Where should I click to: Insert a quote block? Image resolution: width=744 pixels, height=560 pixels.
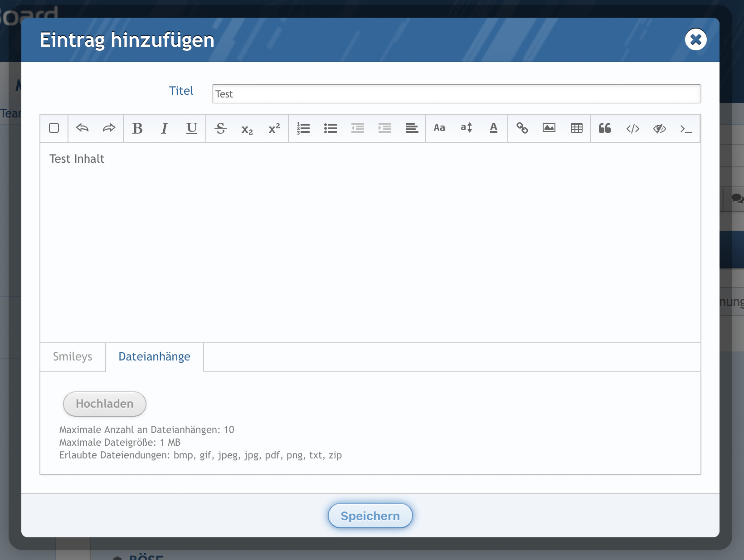pos(605,128)
